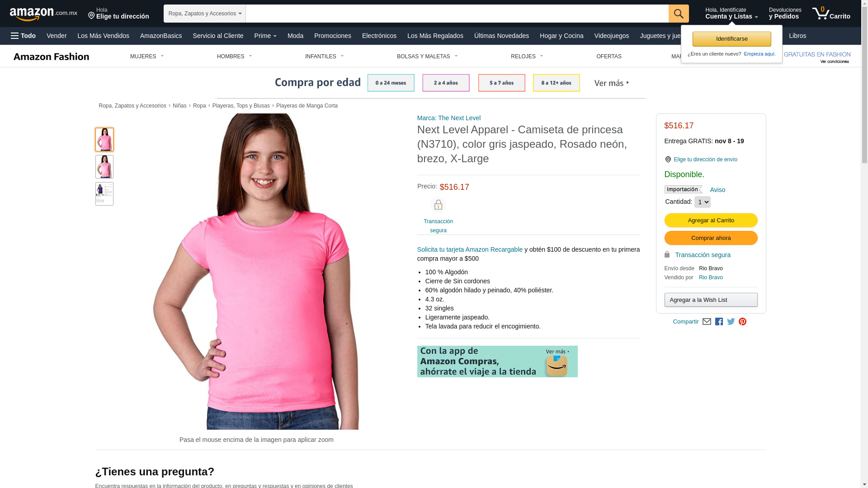Expand the RELOJES fashion menu
The width and height of the screenshot is (868, 488).
527,56
